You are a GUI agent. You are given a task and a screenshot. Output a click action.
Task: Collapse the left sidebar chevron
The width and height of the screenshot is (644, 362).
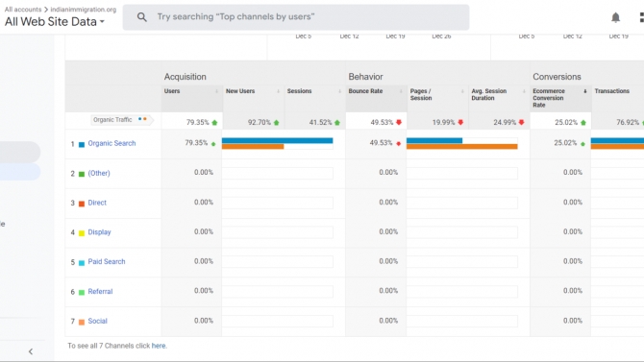31,351
